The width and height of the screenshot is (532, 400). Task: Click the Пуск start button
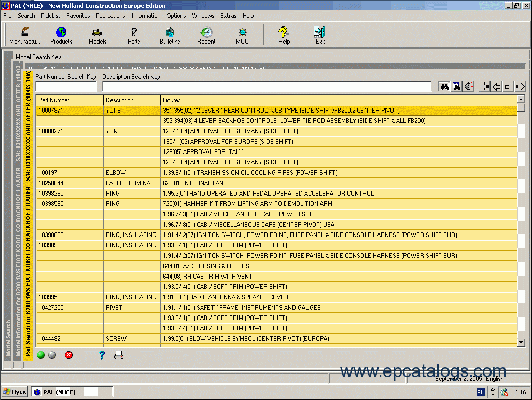[15, 392]
